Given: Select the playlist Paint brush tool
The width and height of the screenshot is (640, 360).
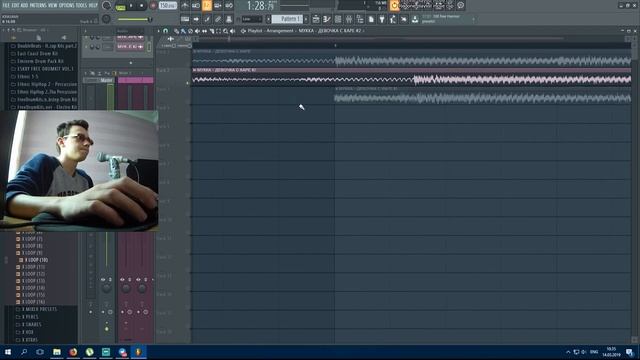Looking at the screenshot, I should tap(183, 31).
